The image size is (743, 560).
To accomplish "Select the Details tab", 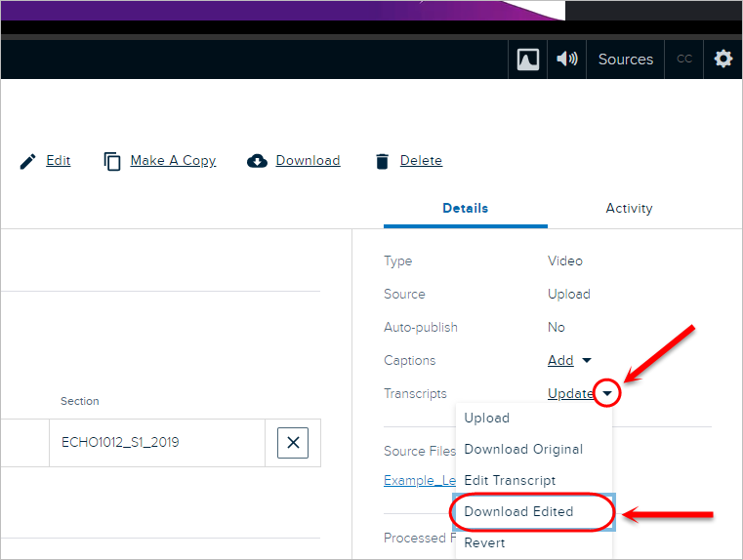I will (x=465, y=209).
